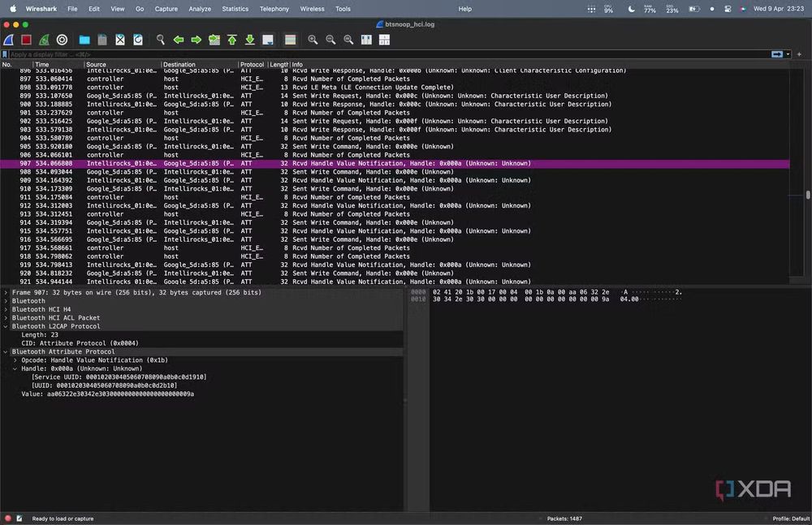Click Profile: Default in status bar

(x=791, y=519)
